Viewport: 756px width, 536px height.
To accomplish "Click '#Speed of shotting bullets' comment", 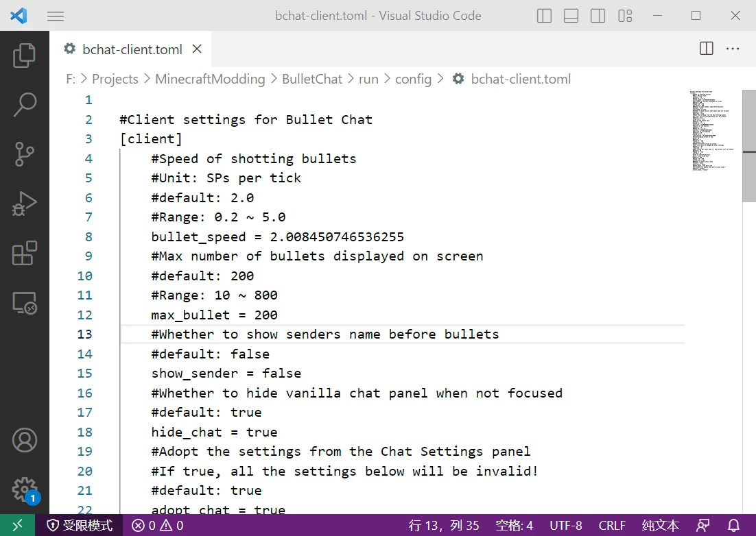I will pyautogui.click(x=254, y=159).
